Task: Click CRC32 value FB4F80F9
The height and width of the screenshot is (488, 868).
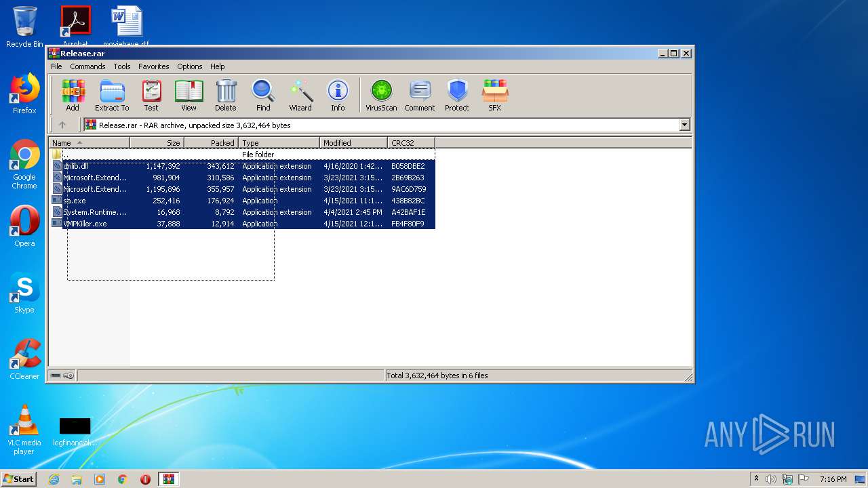Action: 408,224
